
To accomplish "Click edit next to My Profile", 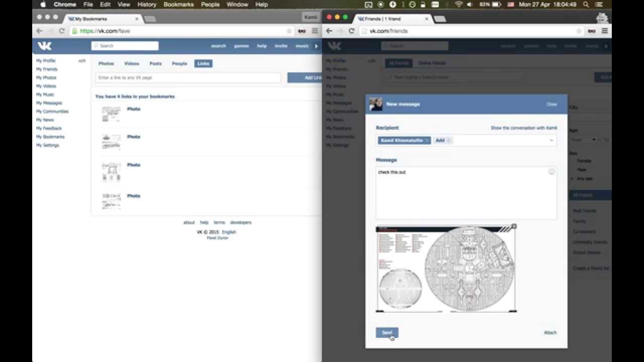I will [x=82, y=60].
